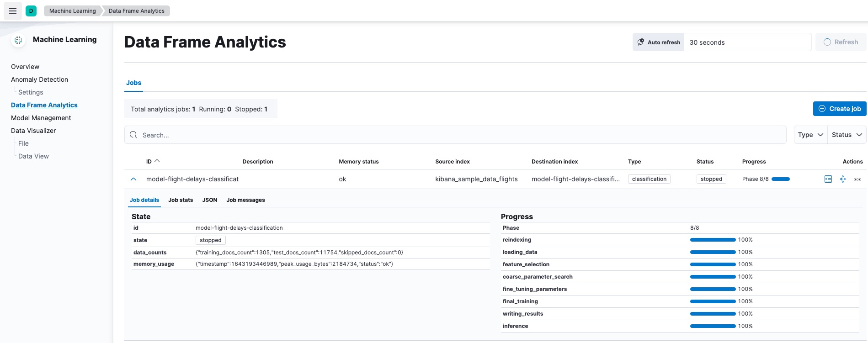Open Model Management in sidebar
This screenshot has height=343, width=868.
[41, 118]
